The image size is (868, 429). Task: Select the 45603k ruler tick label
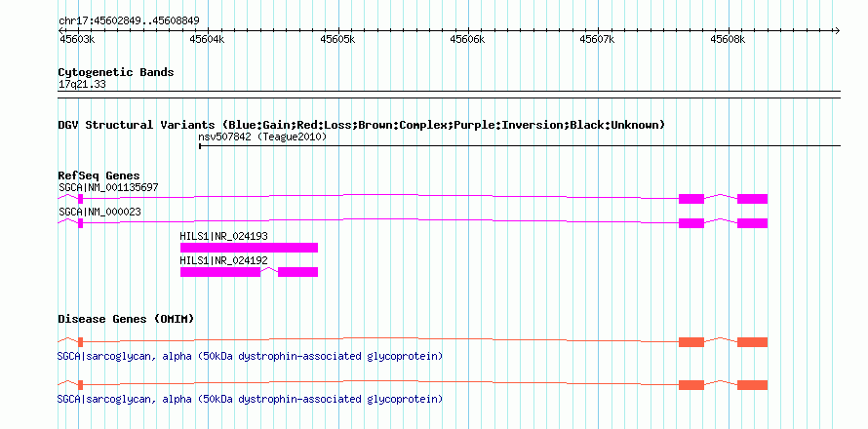click(77, 39)
